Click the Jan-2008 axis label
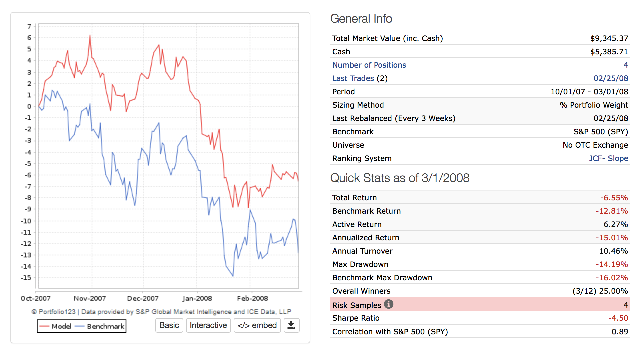This screenshot has width=644, height=360. pos(197,298)
